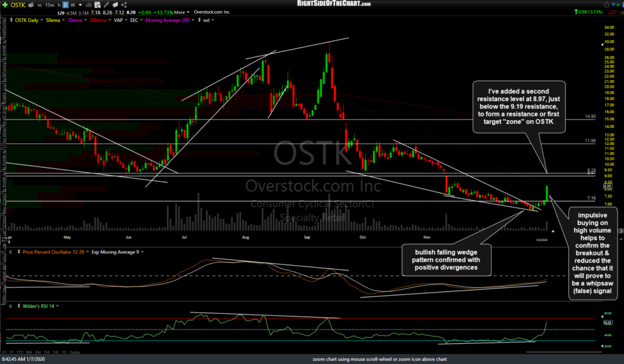This screenshot has width=624, height=364.
Task: Open the timeframe dropdown arrow after W
Action: [x=80, y=5]
